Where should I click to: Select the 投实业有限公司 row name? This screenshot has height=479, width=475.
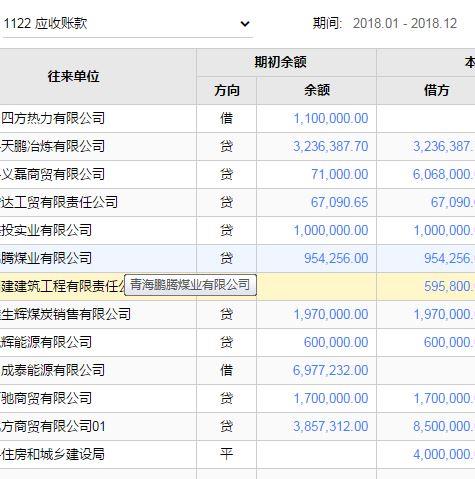(46, 230)
